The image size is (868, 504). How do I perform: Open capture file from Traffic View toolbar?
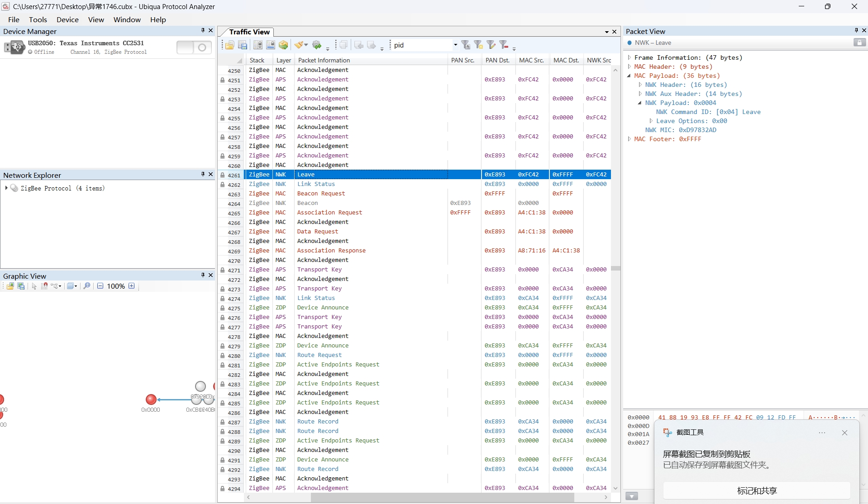229,45
